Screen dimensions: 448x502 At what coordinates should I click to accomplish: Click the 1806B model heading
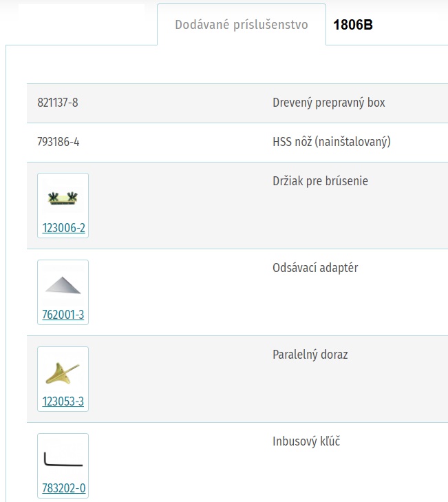pyautogui.click(x=353, y=25)
